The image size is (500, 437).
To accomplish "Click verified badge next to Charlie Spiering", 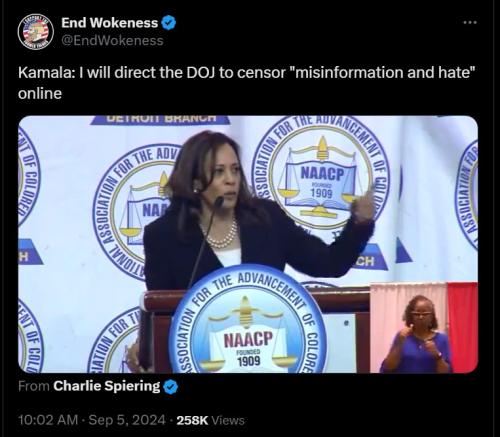I will click(171, 387).
